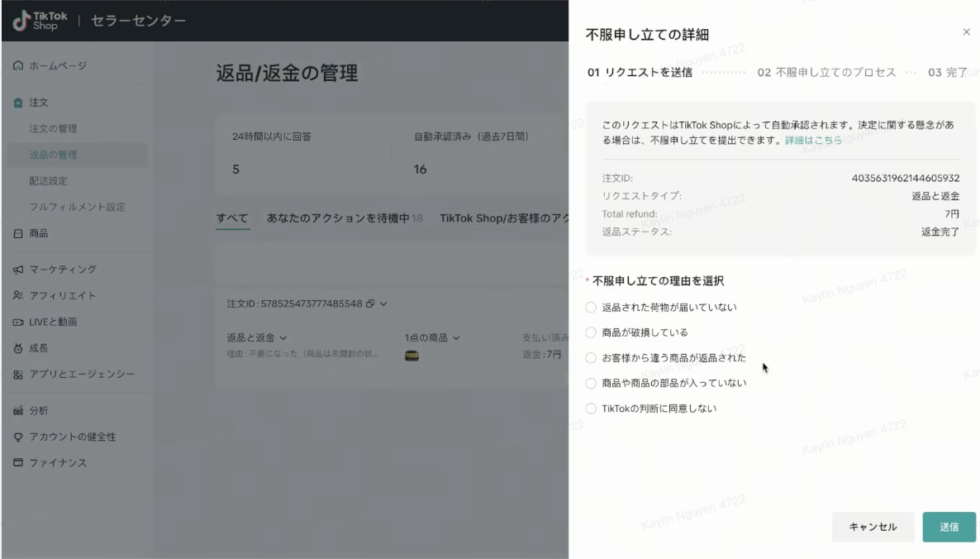This screenshot has height=559, width=980.
Task: Copy the order ID 578525473777485548
Action: click(x=370, y=303)
